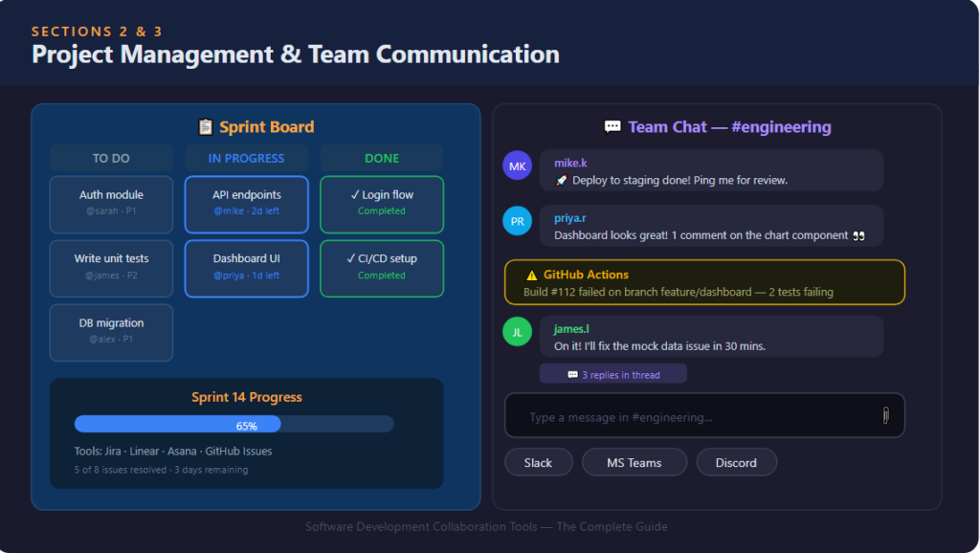
Task: Click the Tools: Jira · Linear · Asana text
Action: 173,452
